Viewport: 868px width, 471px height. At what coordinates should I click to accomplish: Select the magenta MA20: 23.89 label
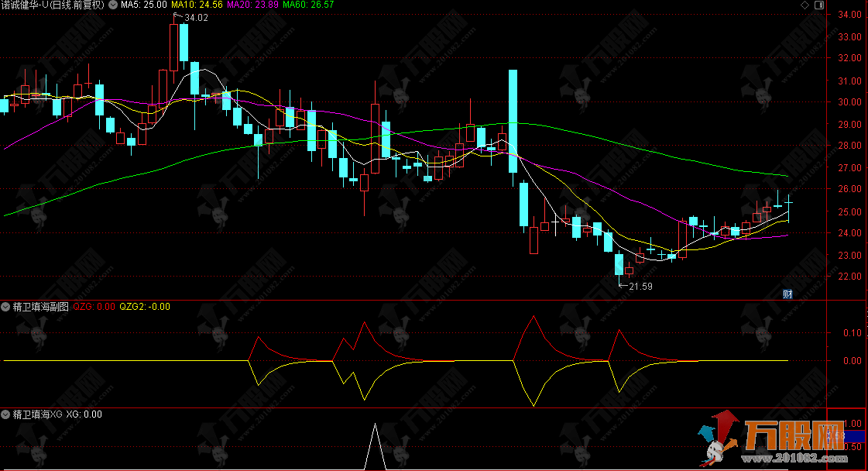[x=254, y=5]
